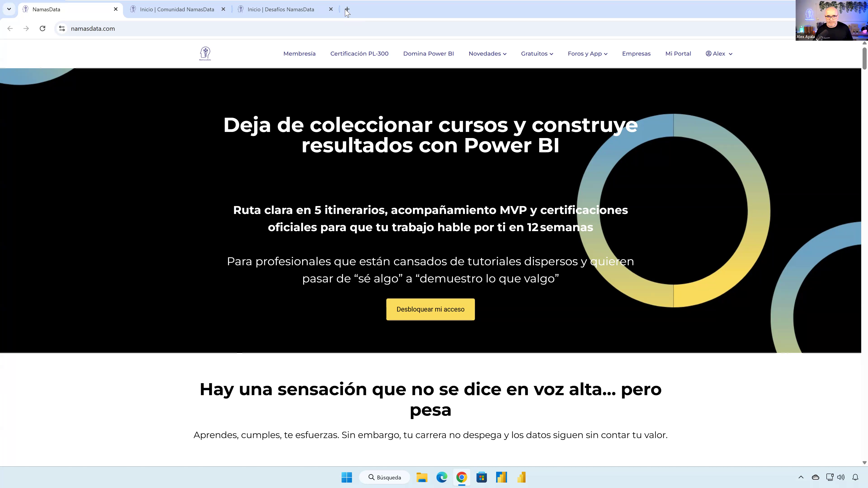Open a new browser tab
868x488 pixels.
click(347, 9)
